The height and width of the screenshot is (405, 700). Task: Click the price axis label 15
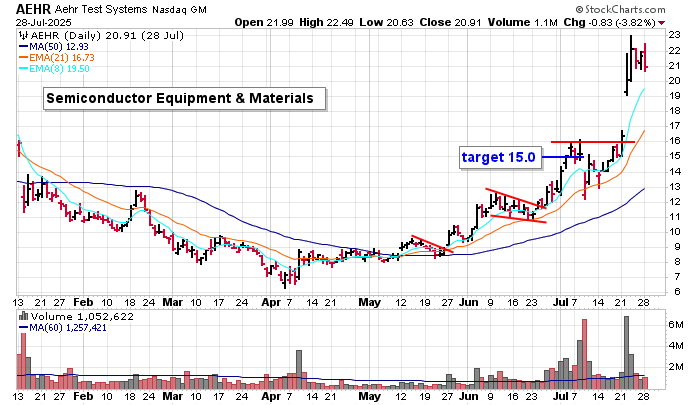click(x=674, y=156)
